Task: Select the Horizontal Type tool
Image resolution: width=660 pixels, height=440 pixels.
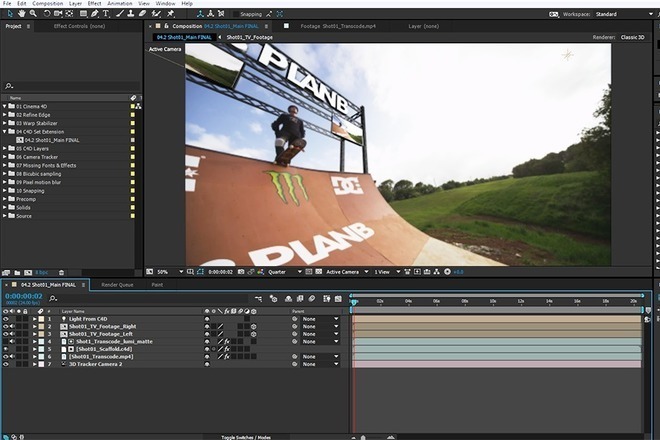Action: (106, 14)
